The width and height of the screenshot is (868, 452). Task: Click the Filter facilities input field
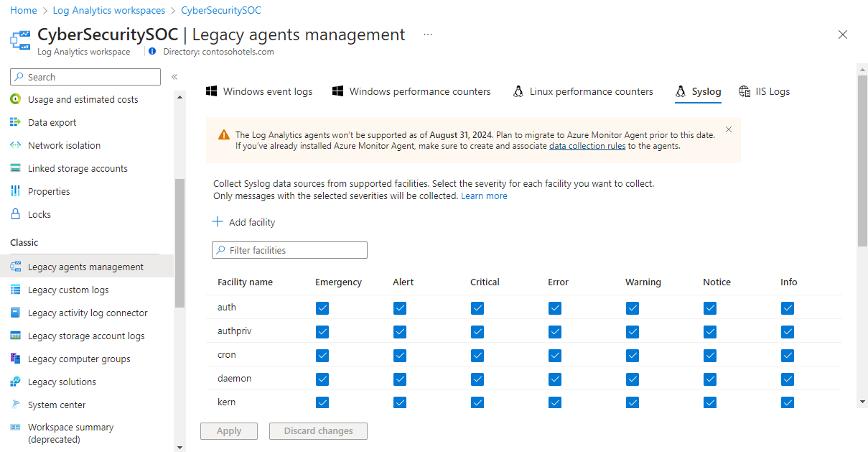click(x=289, y=250)
